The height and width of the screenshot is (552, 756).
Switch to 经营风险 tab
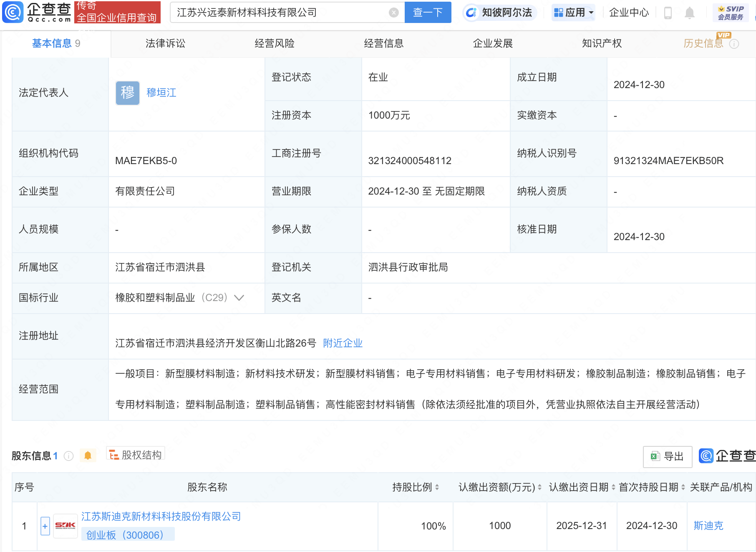click(x=275, y=43)
